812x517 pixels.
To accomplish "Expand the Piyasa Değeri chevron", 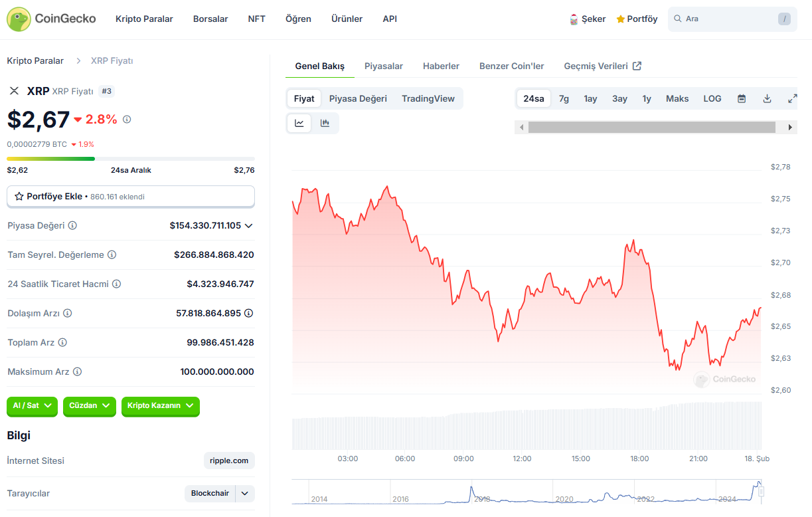I will [249, 226].
